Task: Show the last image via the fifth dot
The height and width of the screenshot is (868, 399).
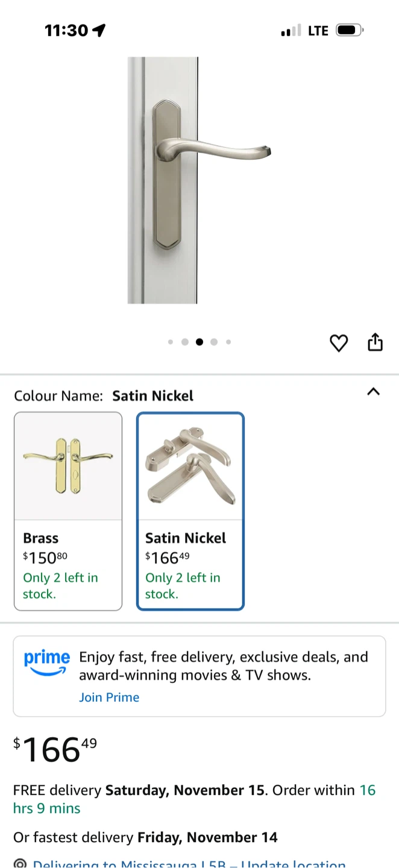Action: [x=228, y=342]
